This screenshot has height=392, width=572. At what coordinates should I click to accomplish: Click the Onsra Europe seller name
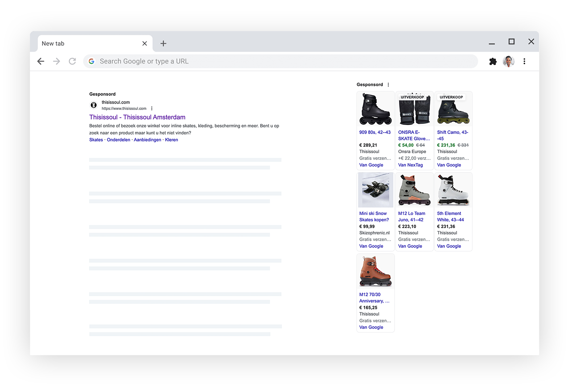412,151
